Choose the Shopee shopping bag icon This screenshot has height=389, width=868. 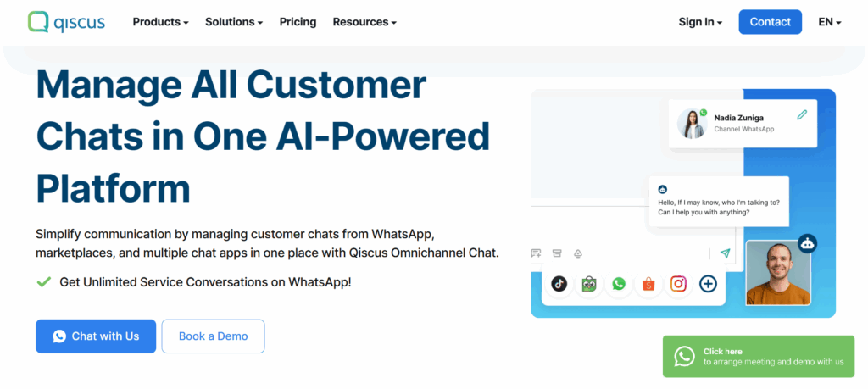648,284
